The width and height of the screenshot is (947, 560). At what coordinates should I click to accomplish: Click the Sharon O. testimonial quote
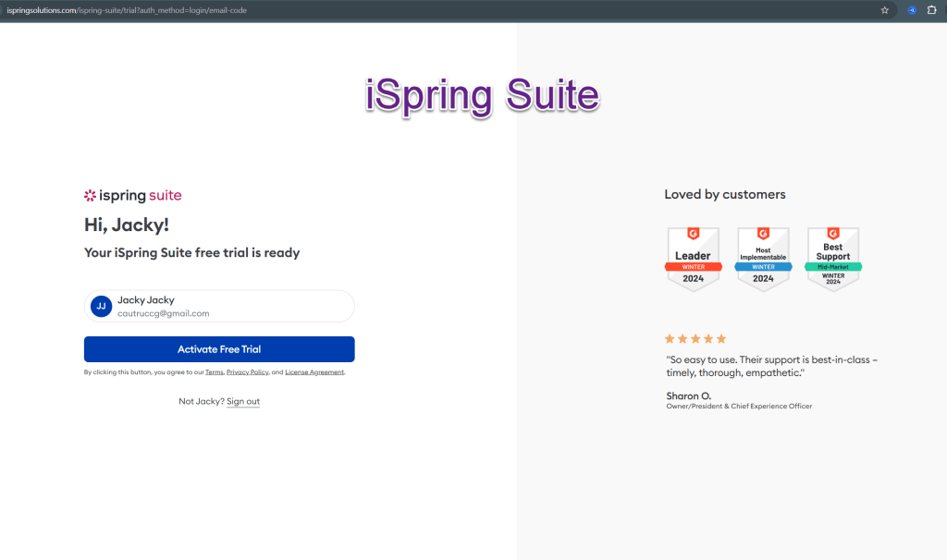click(772, 365)
